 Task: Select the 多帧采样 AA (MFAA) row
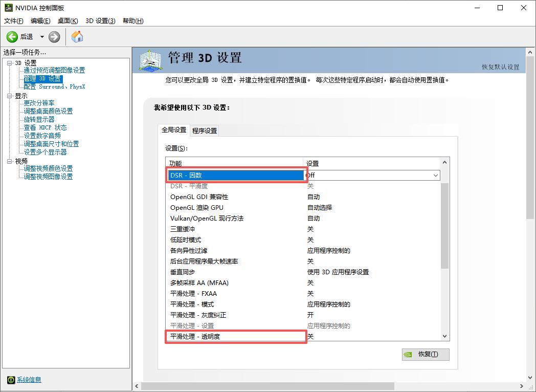[304, 283]
